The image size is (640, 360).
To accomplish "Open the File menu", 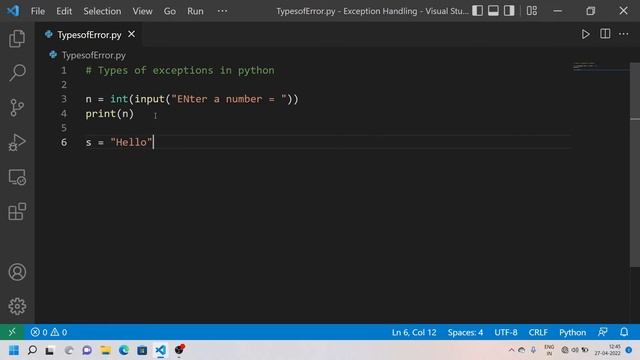I will [38, 11].
